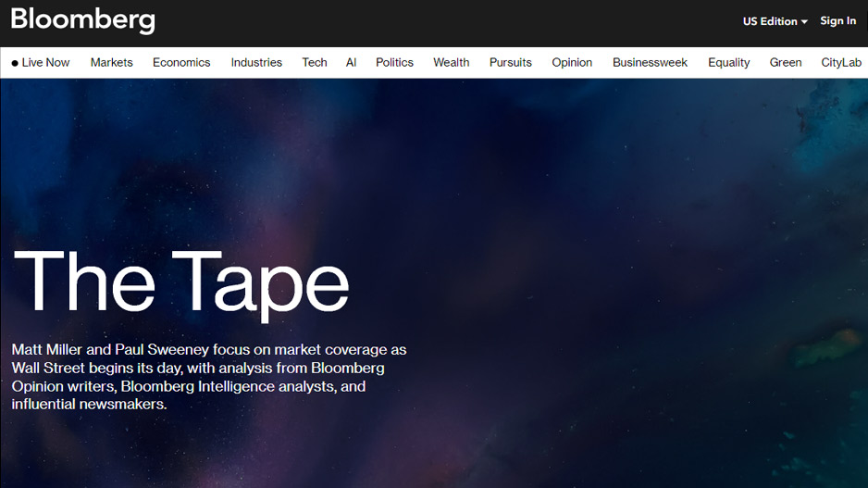Navigate to the Tech section
Viewport: 868px width, 488px height.
point(315,63)
